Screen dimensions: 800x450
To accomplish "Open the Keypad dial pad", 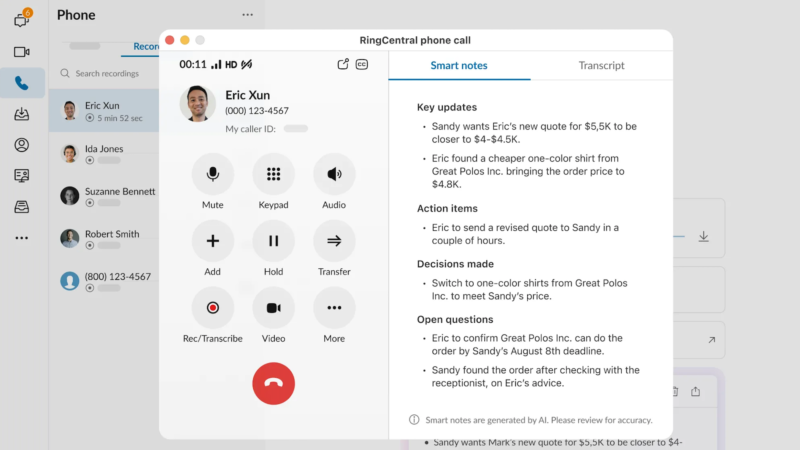I will 273,174.
